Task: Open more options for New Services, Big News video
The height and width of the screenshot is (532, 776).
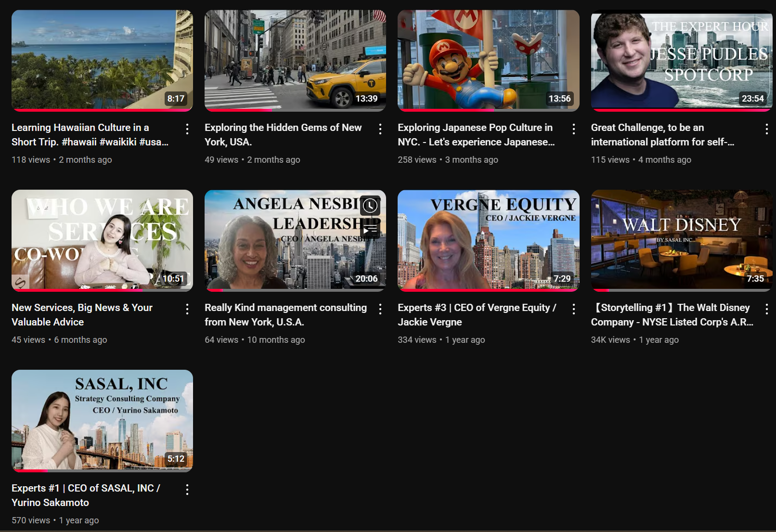Action: click(187, 309)
